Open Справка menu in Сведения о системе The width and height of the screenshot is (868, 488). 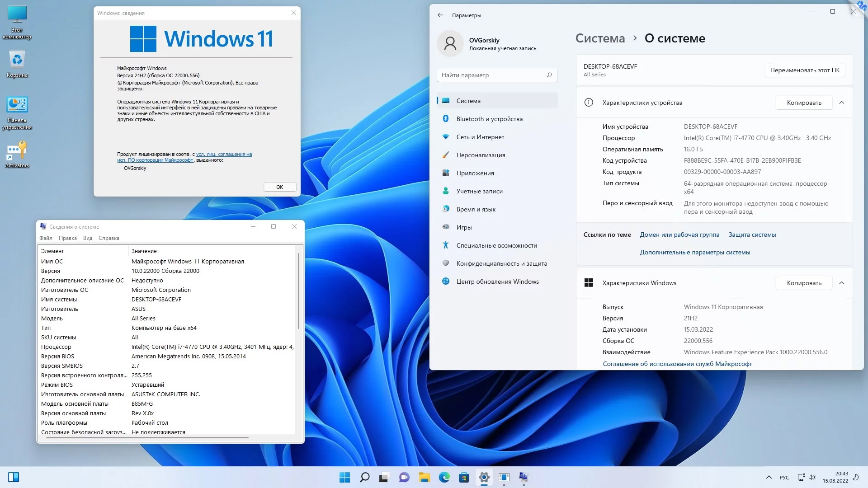point(108,238)
